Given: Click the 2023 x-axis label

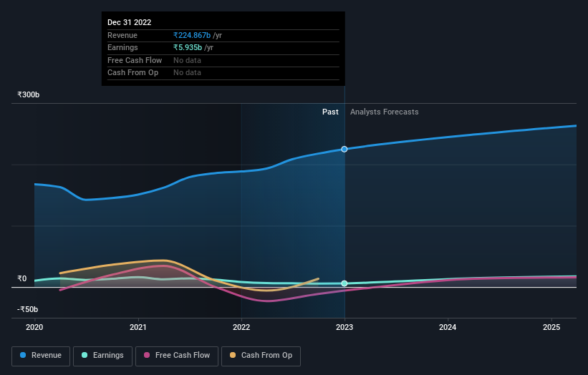Looking at the screenshot, I should (x=344, y=327).
